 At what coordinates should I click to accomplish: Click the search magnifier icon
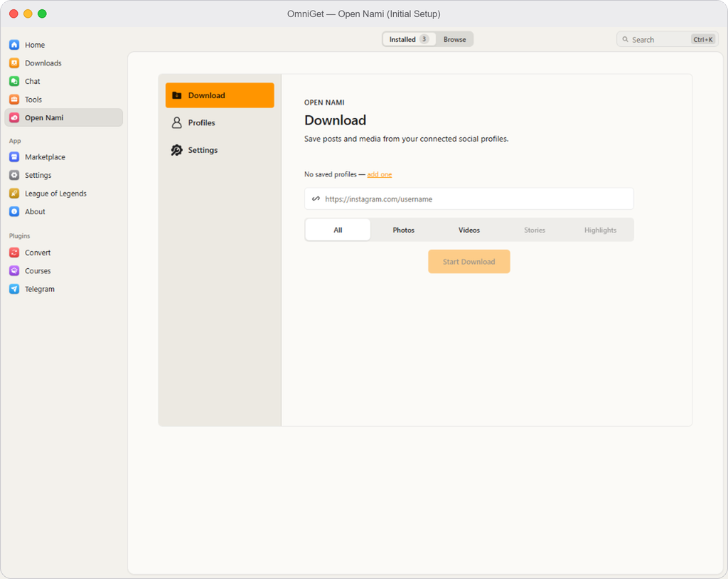pos(626,40)
